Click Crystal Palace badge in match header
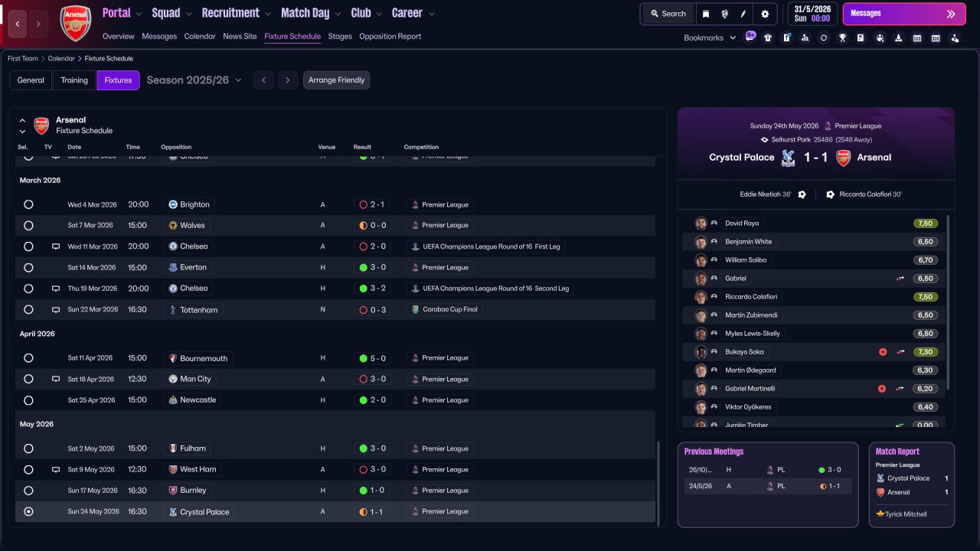Screen dimensions: 980x551 [787, 158]
